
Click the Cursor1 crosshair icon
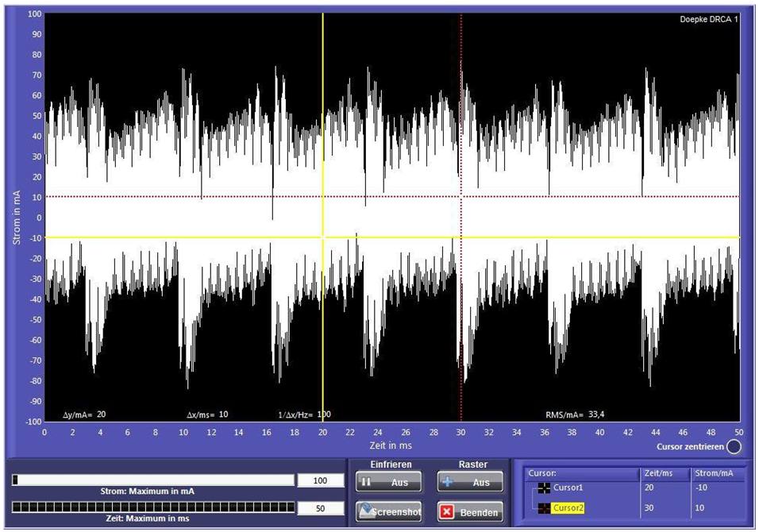coord(544,488)
